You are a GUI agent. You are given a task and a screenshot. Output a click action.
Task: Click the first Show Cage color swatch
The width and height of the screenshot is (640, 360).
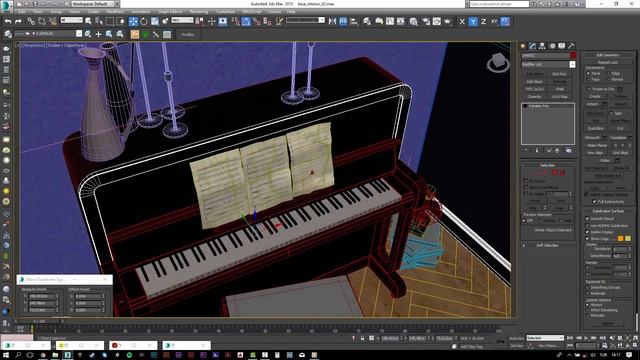tap(620, 238)
